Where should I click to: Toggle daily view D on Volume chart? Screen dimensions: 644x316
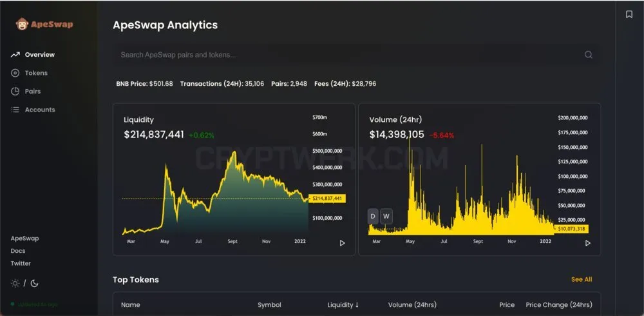click(x=373, y=217)
